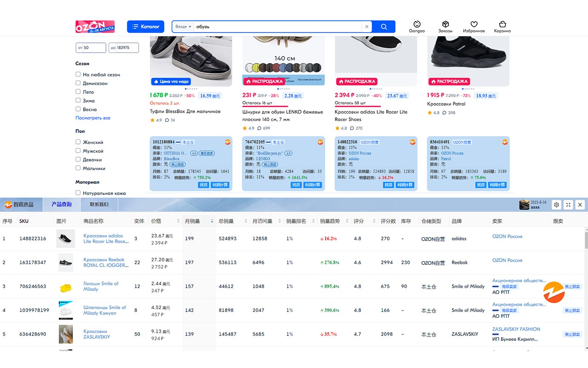Switch to the 产品查询 tab
588x368 pixels.
[x=62, y=205]
